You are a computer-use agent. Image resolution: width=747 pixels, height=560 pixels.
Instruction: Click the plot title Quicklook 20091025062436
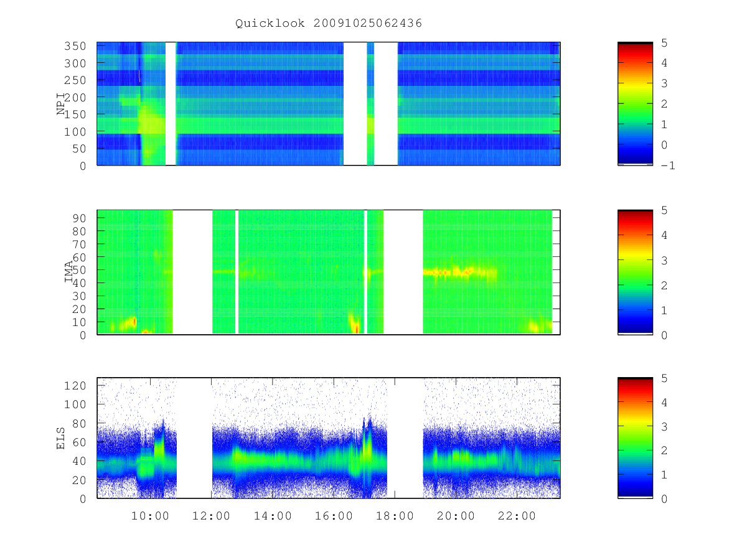click(329, 23)
